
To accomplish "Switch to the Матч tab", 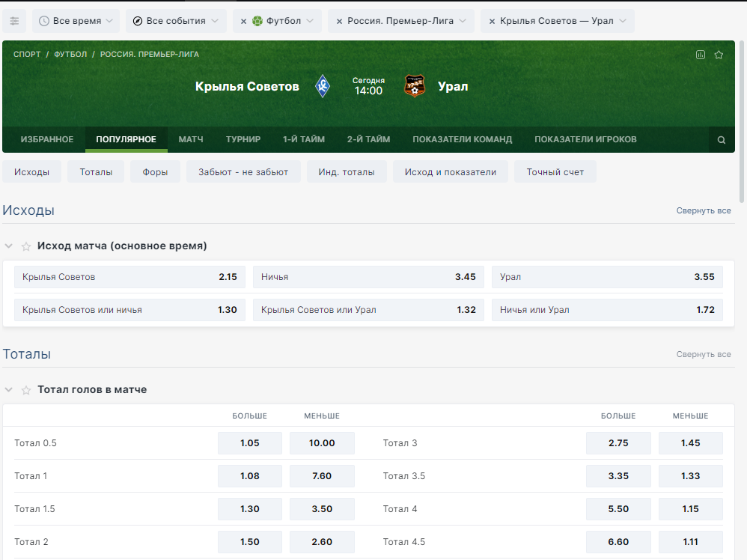I will click(191, 140).
